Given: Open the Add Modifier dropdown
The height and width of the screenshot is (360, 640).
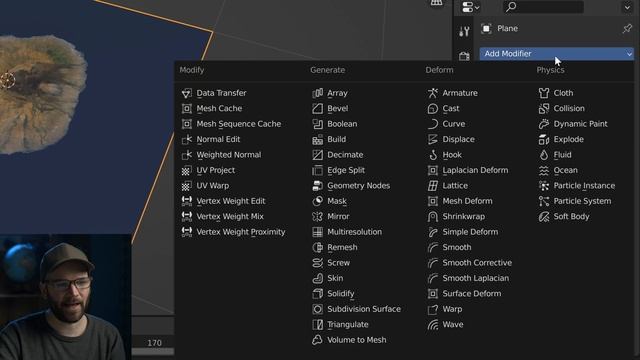Looking at the screenshot, I should tap(557, 53).
